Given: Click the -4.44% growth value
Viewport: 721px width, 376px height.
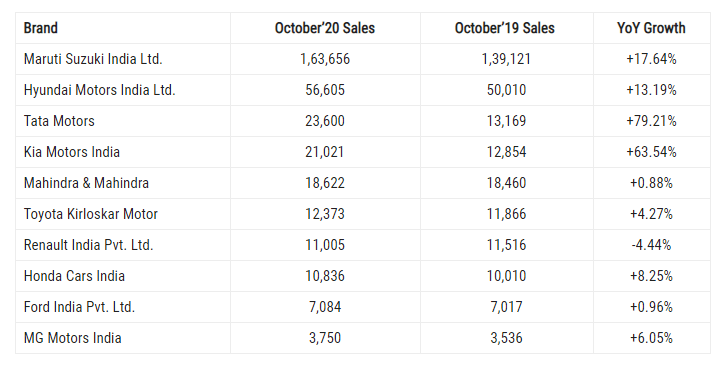Looking at the screenshot, I should point(651,245).
